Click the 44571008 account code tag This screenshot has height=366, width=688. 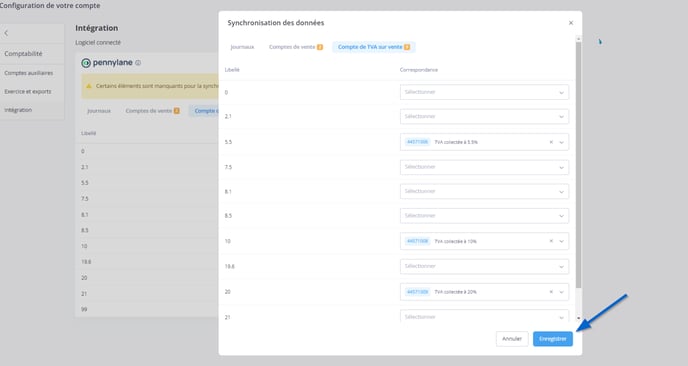[x=417, y=241]
